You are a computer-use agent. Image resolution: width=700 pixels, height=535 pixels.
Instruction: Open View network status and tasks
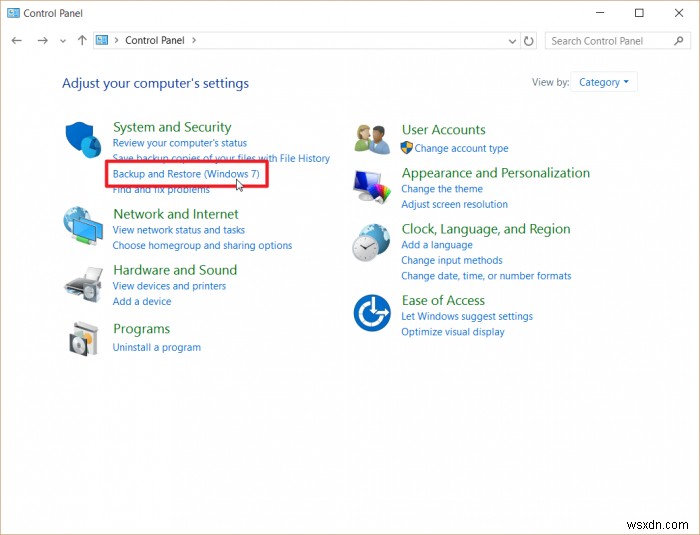179,230
